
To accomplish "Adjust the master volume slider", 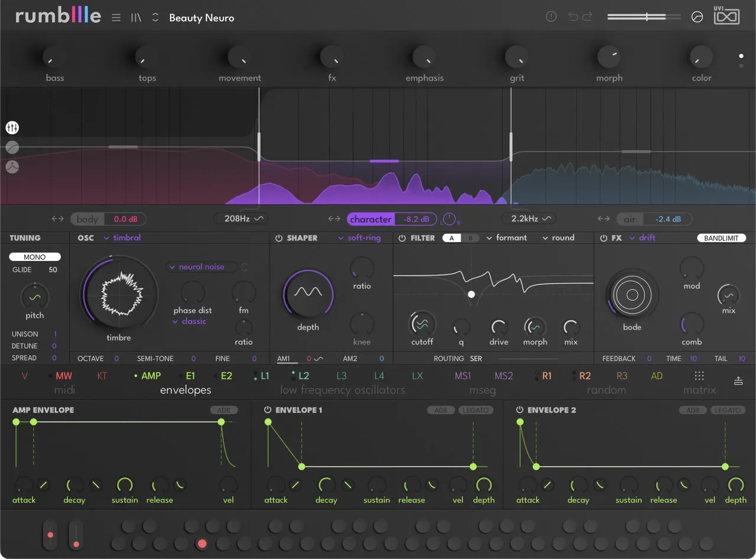I will pos(644,17).
